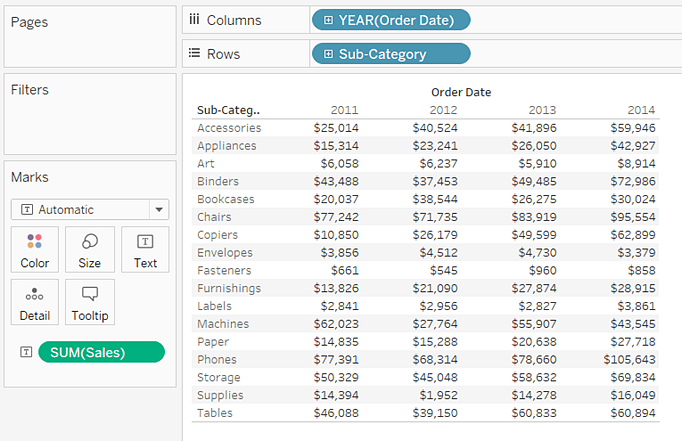Click the Filters shelf area
Viewport: 682px width, 441px height.
tap(89, 120)
